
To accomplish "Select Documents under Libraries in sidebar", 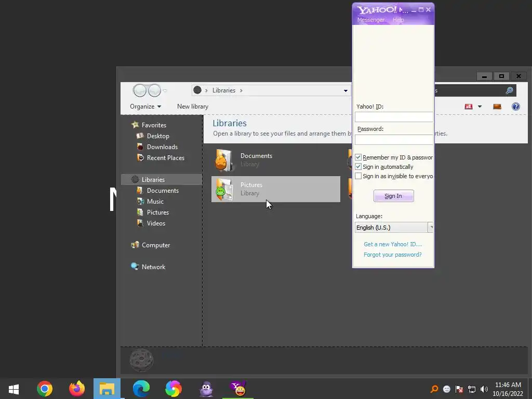I will tap(163, 191).
